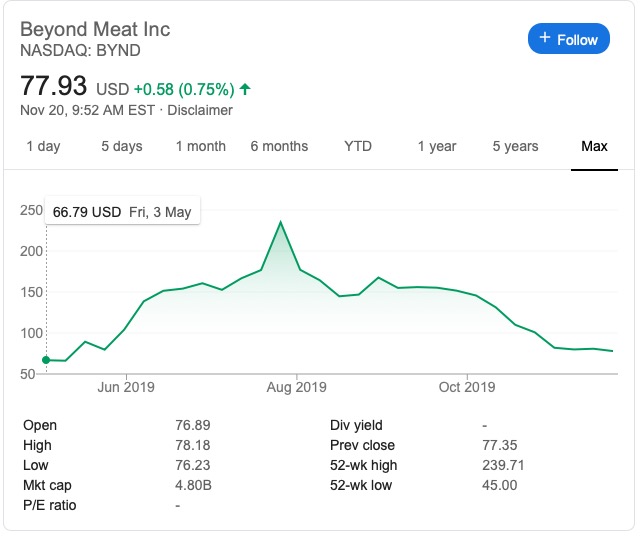Click the chart peak near Aug 2019
The image size is (643, 545).
281,222
